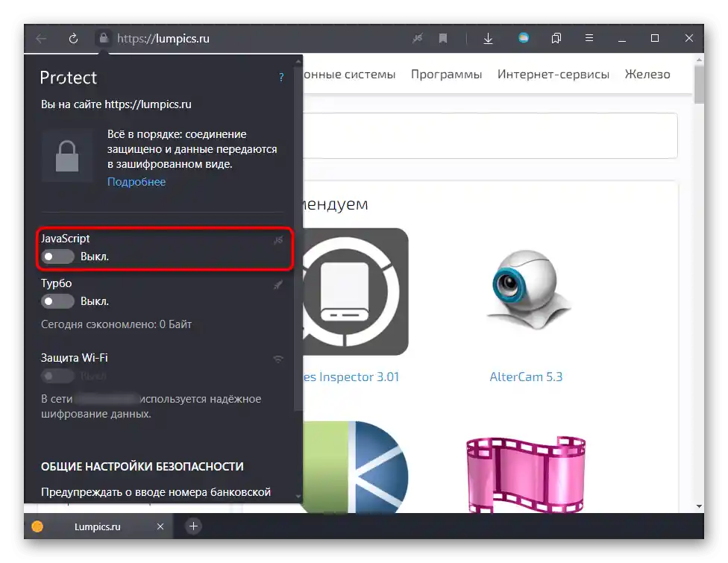Open a new browser tab with plus button

[192, 526]
